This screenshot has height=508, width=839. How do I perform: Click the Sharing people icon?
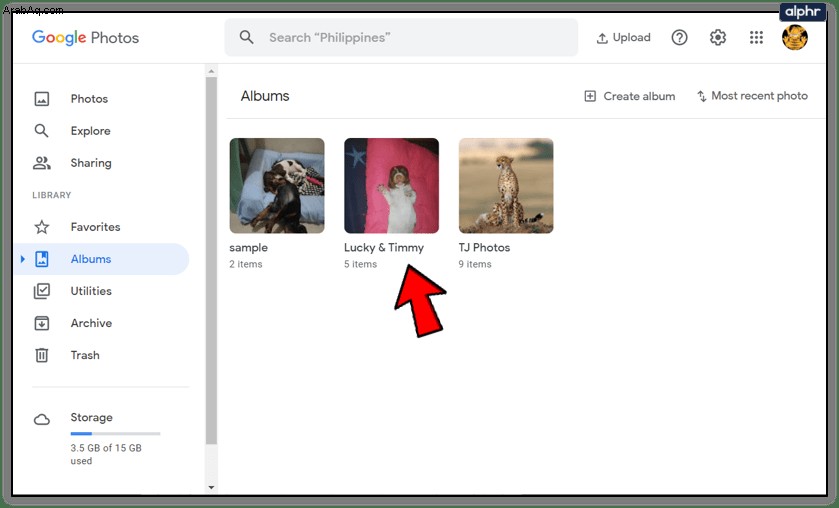point(42,163)
